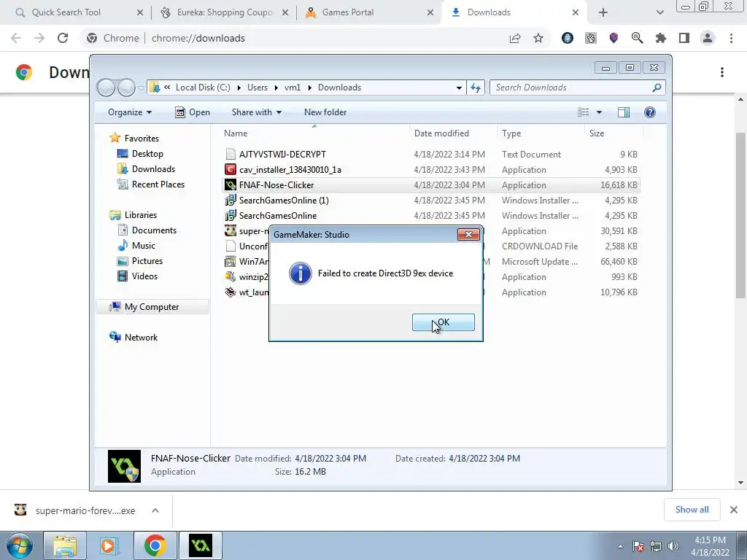Select My Computer in navigation pane
The height and width of the screenshot is (560, 747).
[152, 307]
